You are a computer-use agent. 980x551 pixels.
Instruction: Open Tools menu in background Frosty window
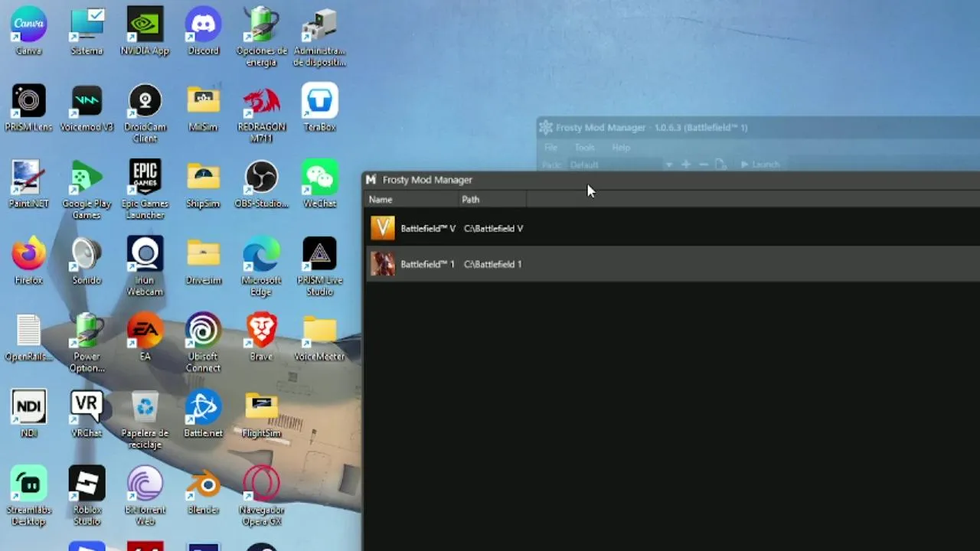pyautogui.click(x=584, y=147)
